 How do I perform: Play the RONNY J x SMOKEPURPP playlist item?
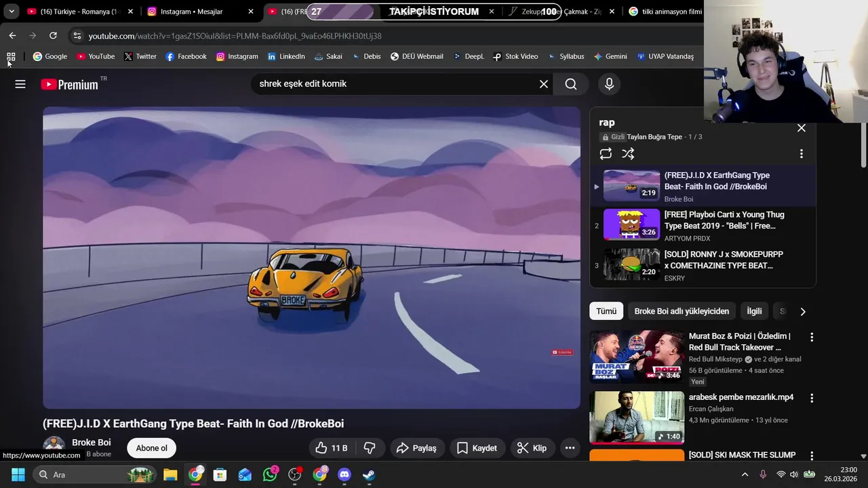pyautogui.click(x=703, y=265)
